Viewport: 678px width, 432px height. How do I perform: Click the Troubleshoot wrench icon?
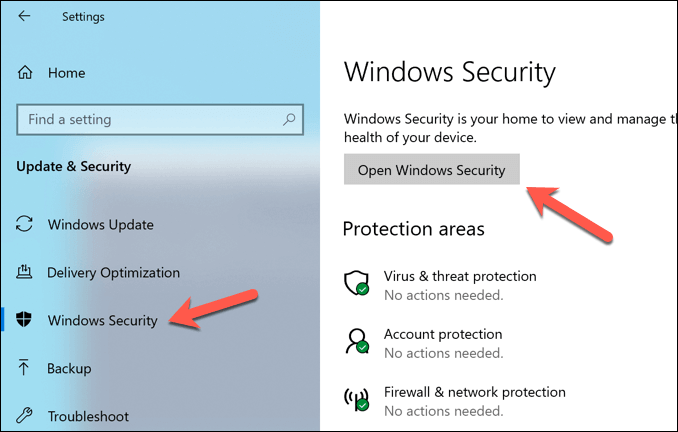click(25, 416)
